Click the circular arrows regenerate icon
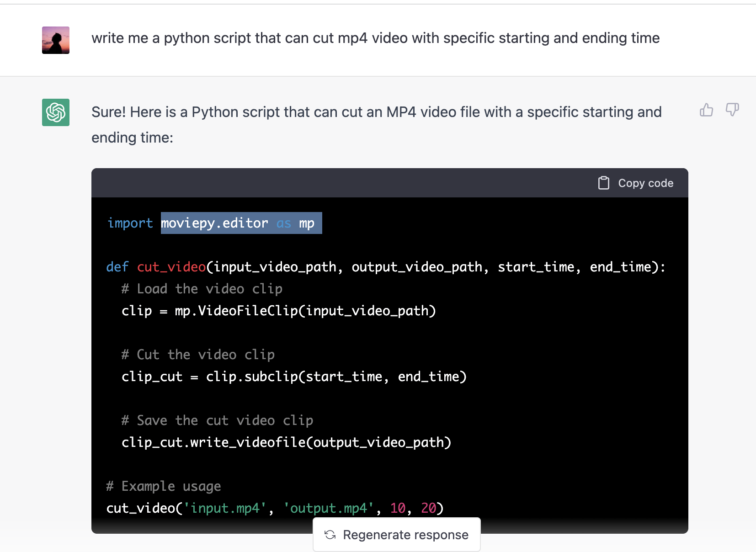Screen dimensions: 756x552 (x=330, y=535)
